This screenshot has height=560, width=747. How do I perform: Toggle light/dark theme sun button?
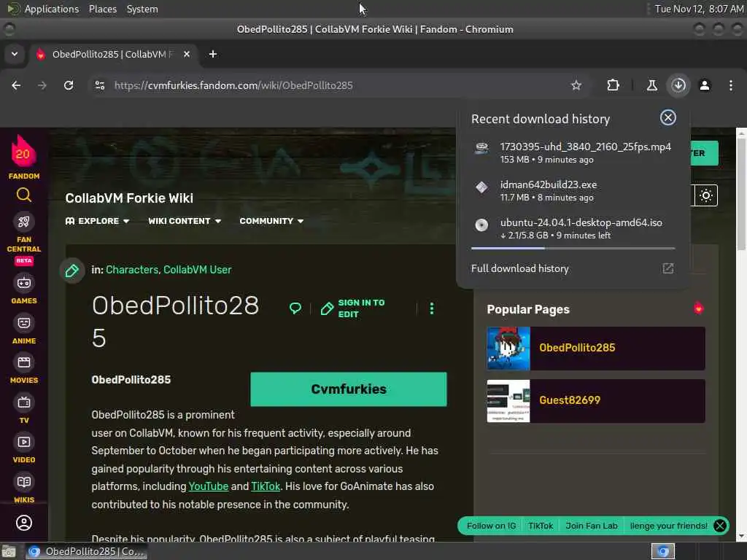coord(706,195)
